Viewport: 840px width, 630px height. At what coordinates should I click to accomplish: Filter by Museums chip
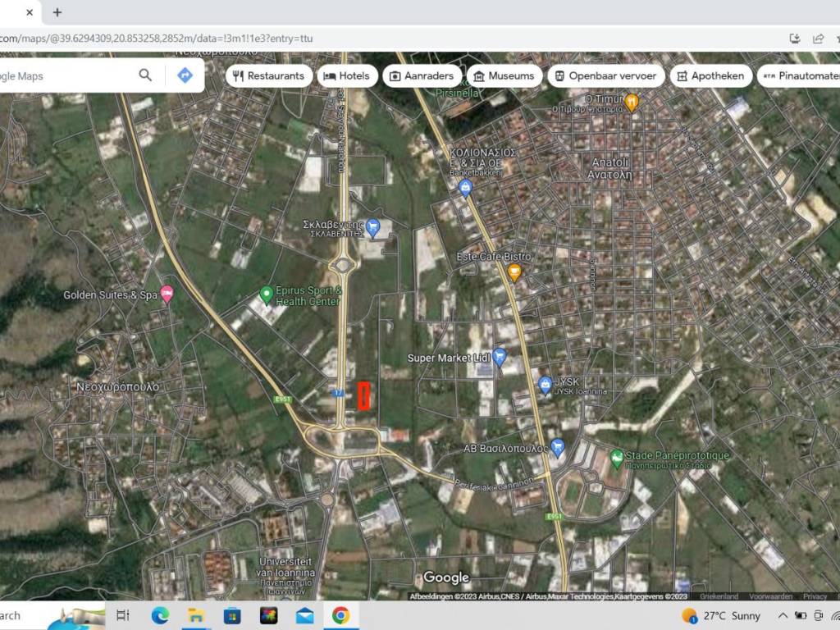(x=503, y=75)
